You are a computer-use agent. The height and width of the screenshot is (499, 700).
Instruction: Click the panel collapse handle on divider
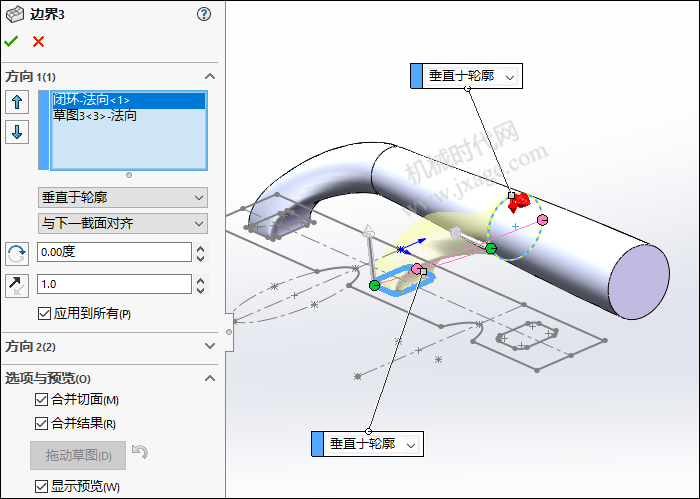point(229,332)
